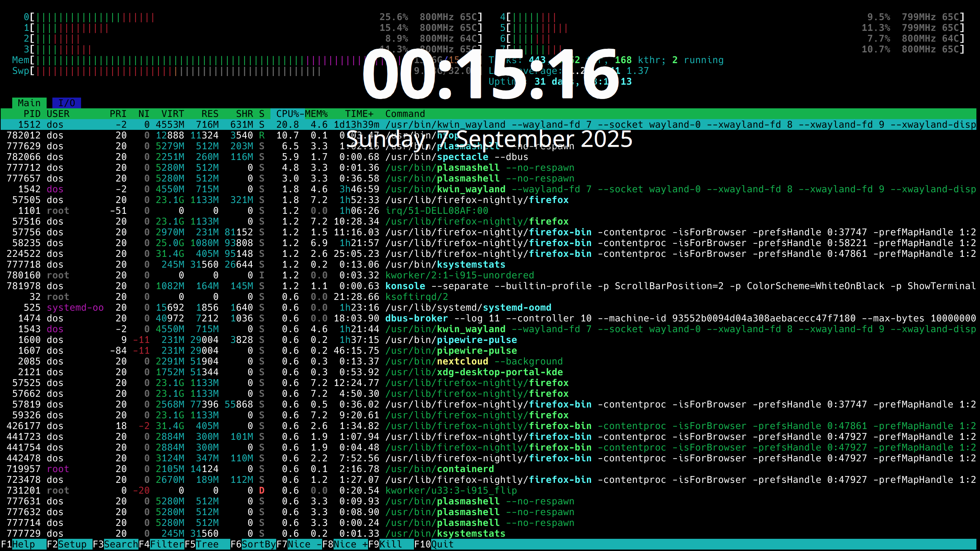Select the containerd process row

pyautogui.click(x=489, y=469)
